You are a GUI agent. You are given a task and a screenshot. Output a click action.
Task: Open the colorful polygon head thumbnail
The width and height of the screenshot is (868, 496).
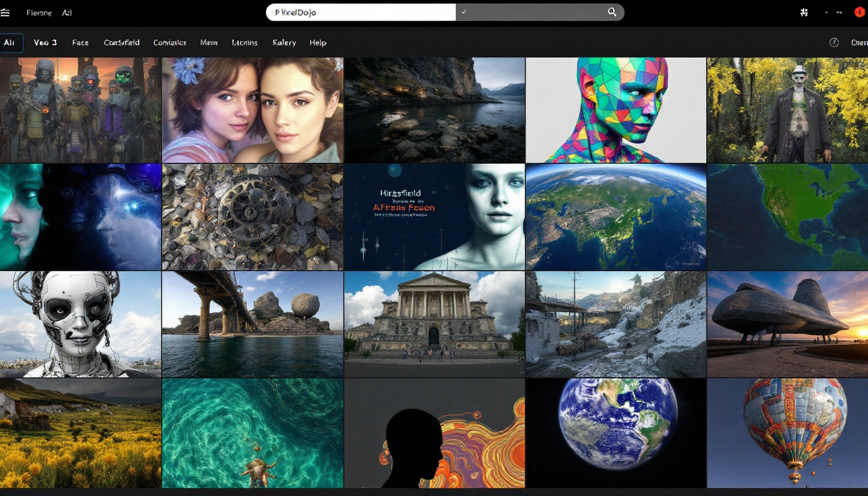pyautogui.click(x=615, y=110)
